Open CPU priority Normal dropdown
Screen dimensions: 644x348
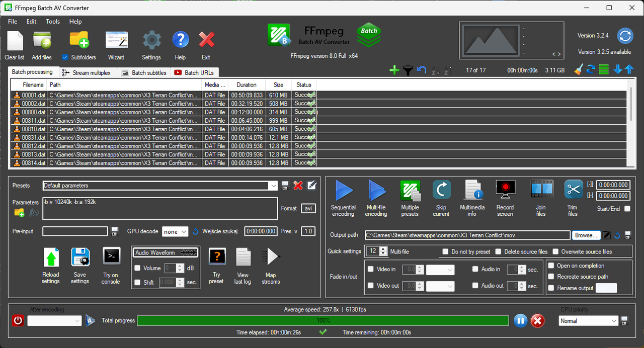(588, 321)
